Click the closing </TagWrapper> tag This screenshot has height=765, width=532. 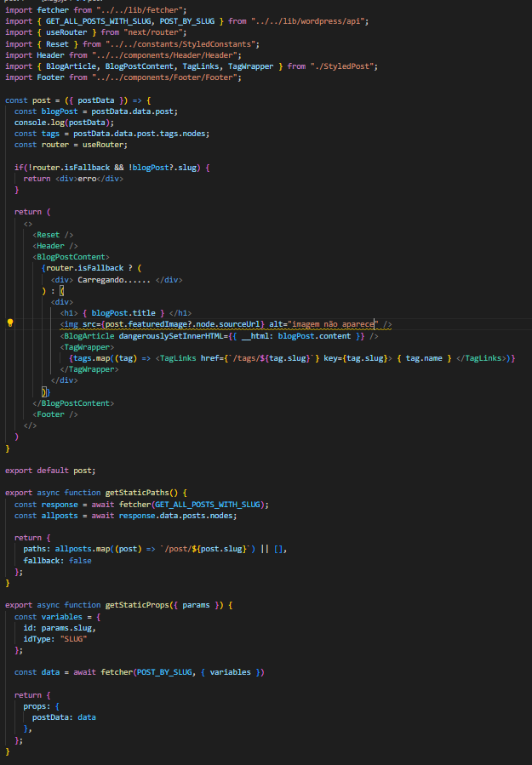[89, 369]
